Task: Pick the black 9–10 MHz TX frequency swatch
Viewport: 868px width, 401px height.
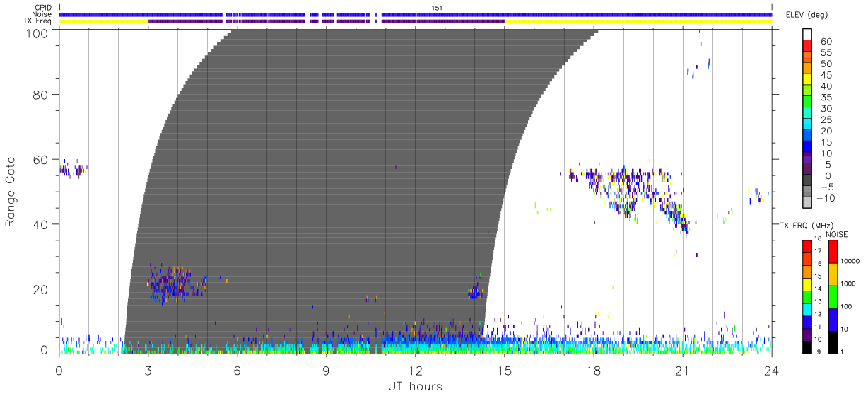Action: 808,347
